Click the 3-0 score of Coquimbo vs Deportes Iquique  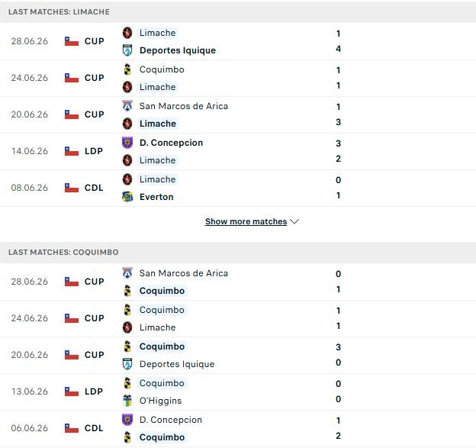coord(338,355)
